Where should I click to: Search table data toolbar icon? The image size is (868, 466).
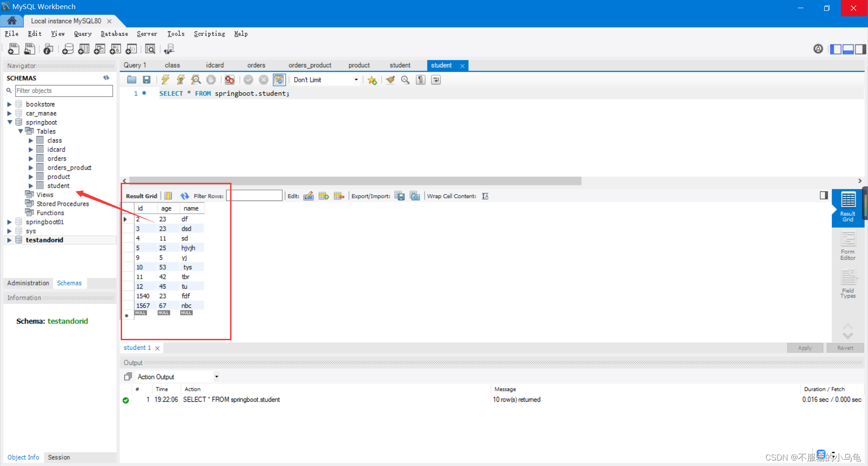tap(151, 49)
